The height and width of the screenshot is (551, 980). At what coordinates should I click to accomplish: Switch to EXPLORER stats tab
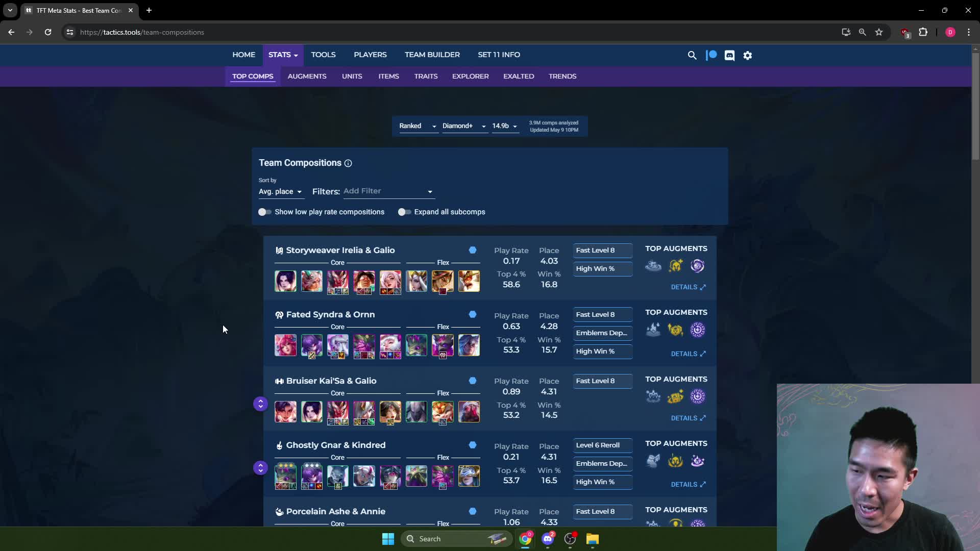pos(470,76)
